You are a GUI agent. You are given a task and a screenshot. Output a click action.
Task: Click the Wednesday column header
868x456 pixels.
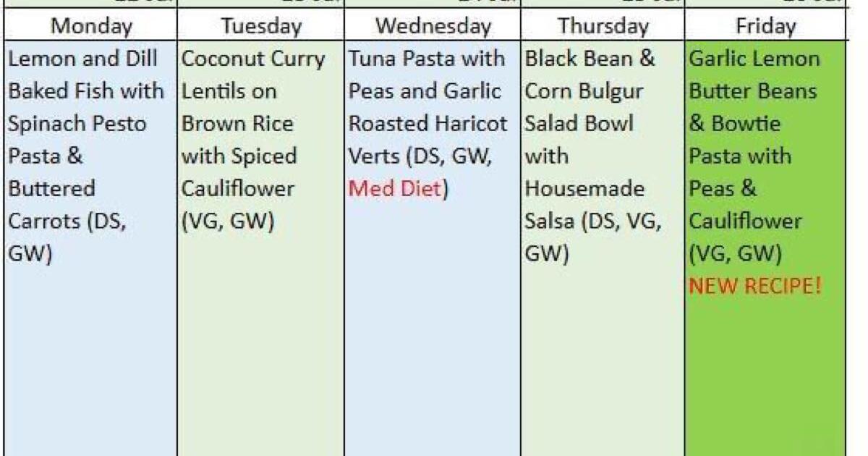click(x=433, y=28)
